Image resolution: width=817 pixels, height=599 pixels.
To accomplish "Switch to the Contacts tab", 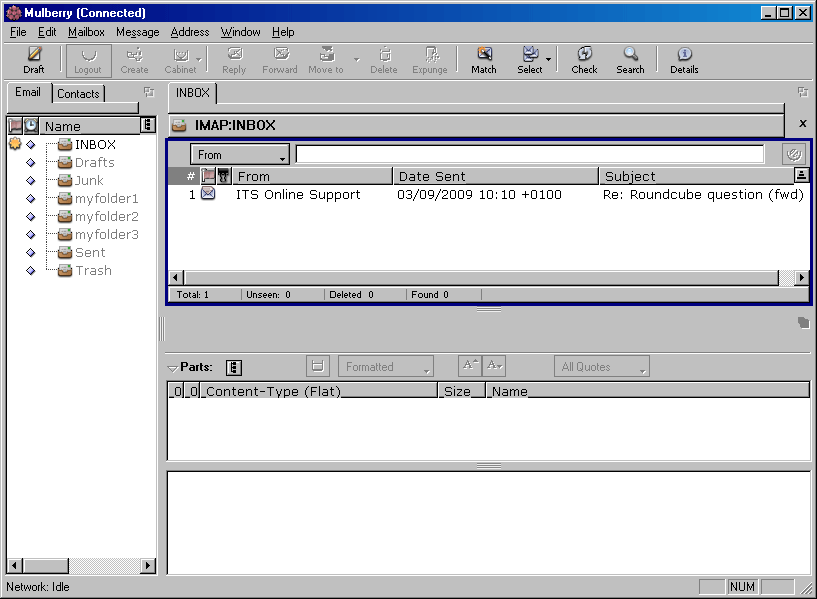I will [x=78, y=93].
